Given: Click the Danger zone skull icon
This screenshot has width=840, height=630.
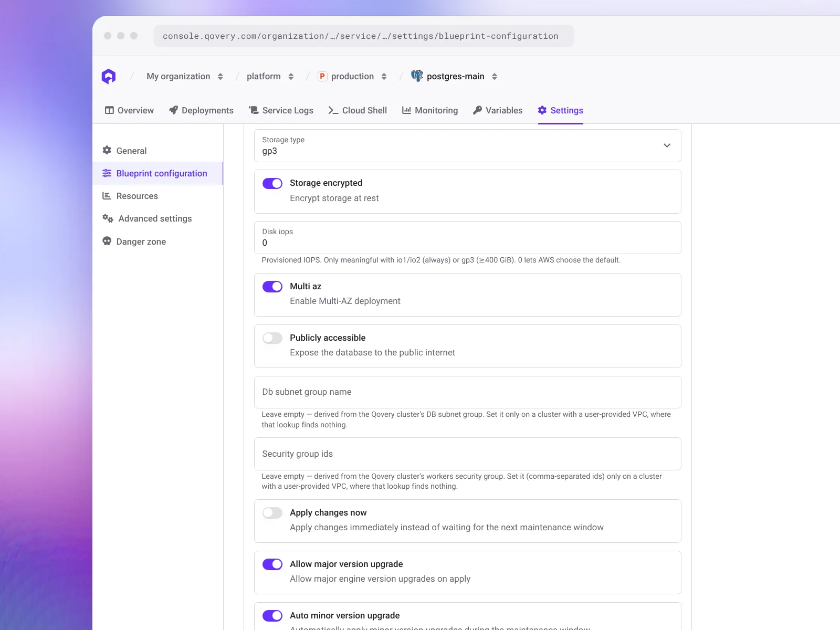Looking at the screenshot, I should click(107, 241).
